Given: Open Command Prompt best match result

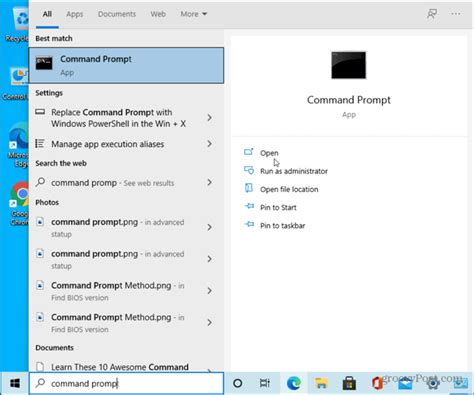Looking at the screenshot, I should pos(126,65).
